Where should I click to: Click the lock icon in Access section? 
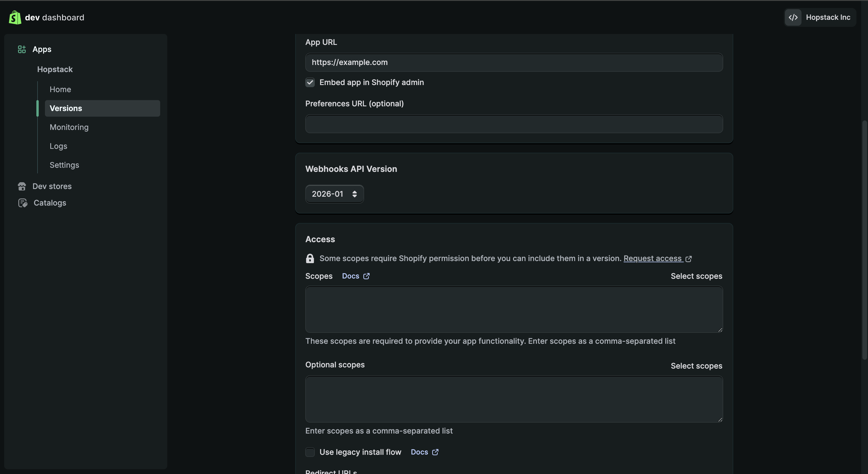[x=310, y=258]
